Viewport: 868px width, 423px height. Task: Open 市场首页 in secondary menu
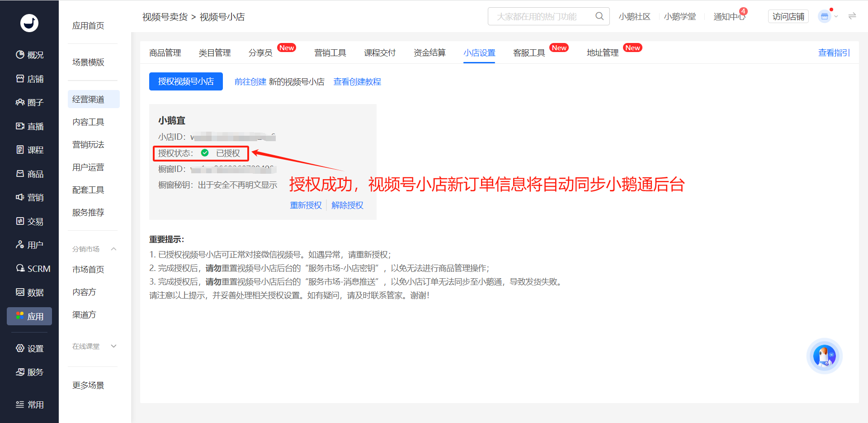(x=88, y=269)
